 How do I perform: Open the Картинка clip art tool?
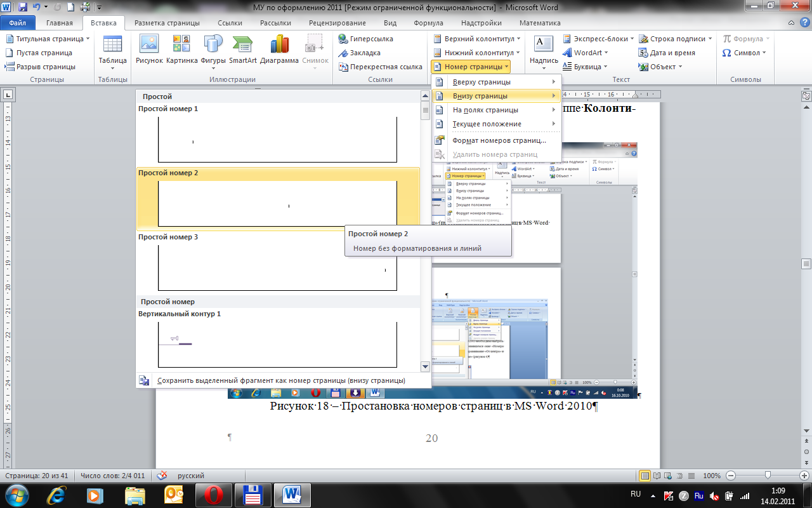182,51
